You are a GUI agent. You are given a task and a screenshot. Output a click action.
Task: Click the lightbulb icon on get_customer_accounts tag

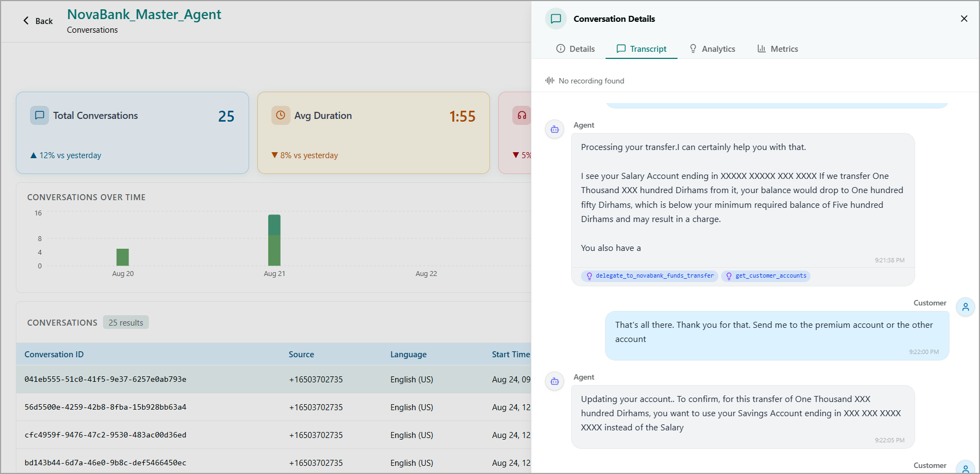click(x=729, y=276)
